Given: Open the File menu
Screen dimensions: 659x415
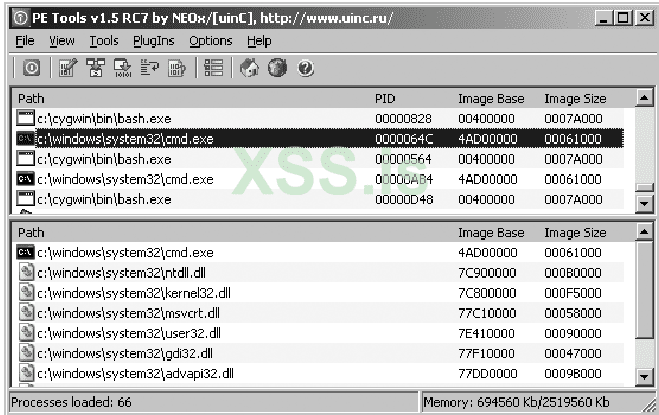Looking at the screenshot, I should tap(25, 41).
